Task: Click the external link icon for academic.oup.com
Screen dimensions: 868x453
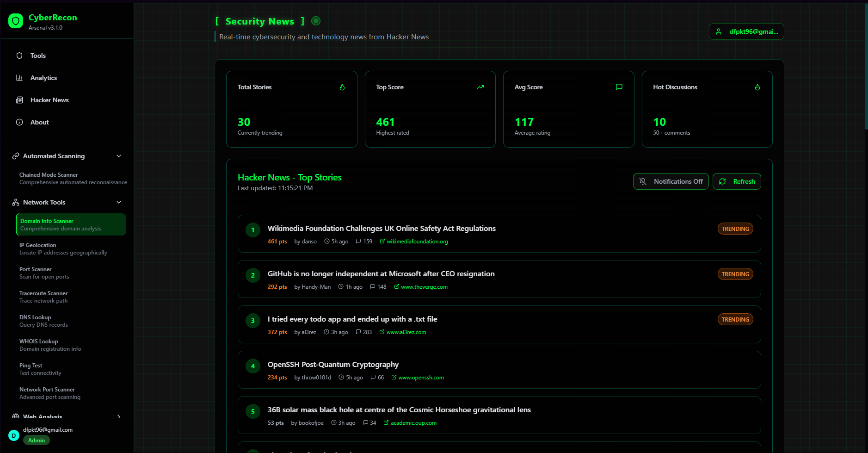Action: pos(386,422)
